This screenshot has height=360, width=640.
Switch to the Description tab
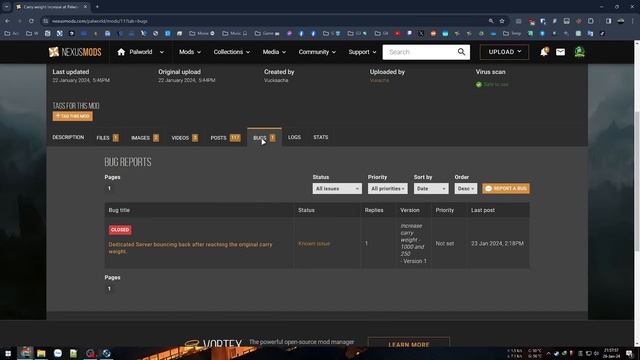click(x=68, y=138)
